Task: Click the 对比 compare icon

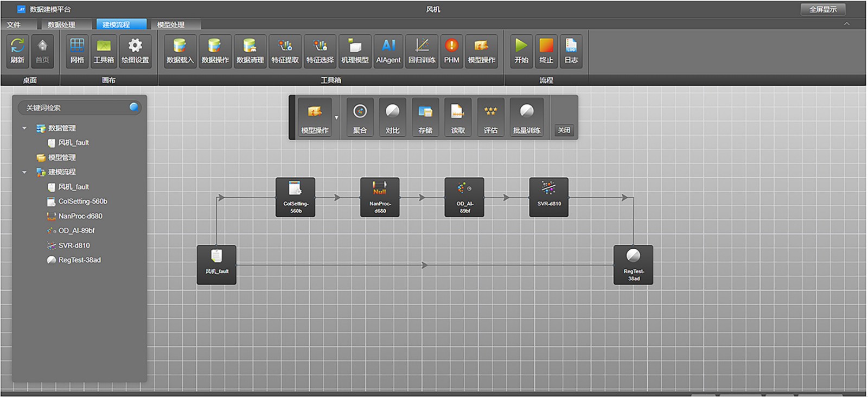Action: point(392,118)
